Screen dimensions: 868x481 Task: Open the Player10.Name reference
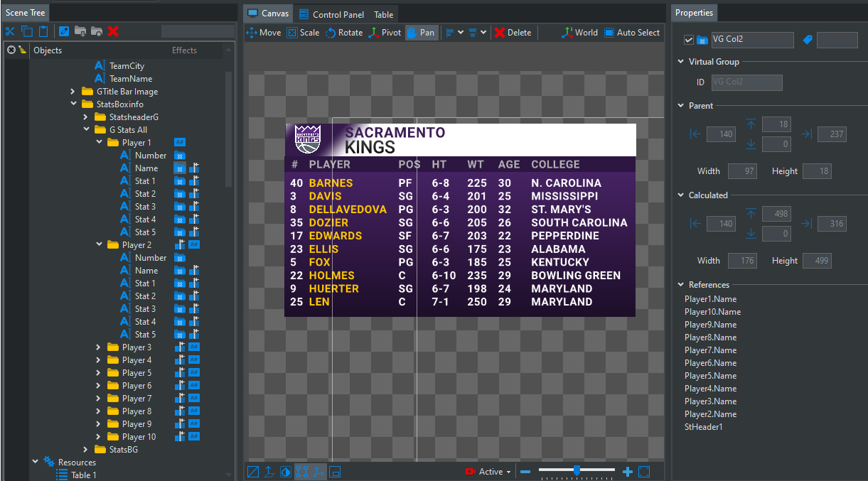pos(712,312)
